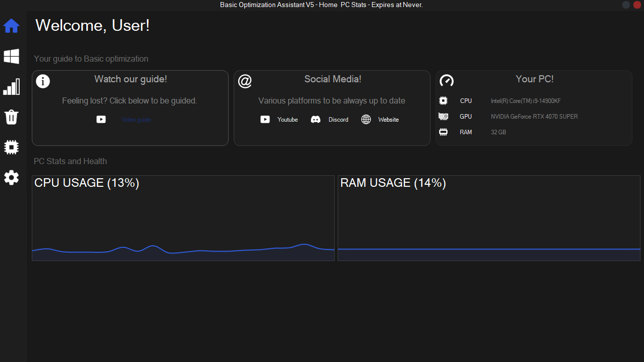Click the info icon in guide card
This screenshot has width=644, height=362.
[43, 81]
